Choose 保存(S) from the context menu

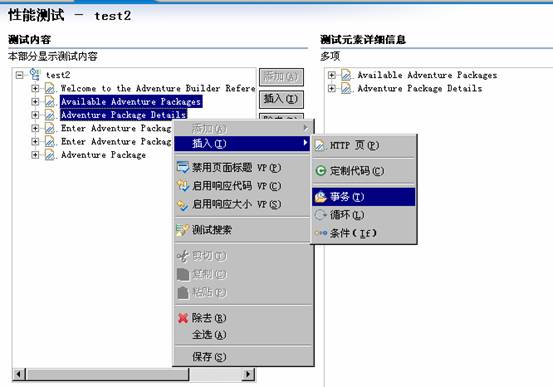[x=243, y=357]
